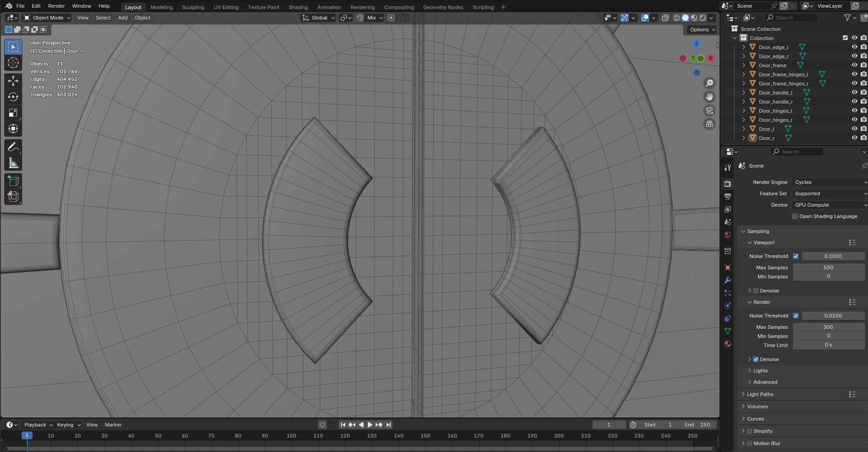Open the File menu
Image resolution: width=868 pixels, height=452 pixels.
pos(20,6)
